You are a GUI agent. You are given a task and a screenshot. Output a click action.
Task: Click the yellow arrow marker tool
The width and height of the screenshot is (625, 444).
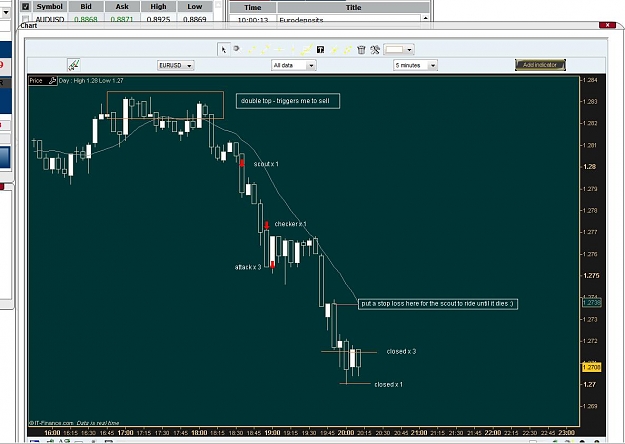[334, 49]
